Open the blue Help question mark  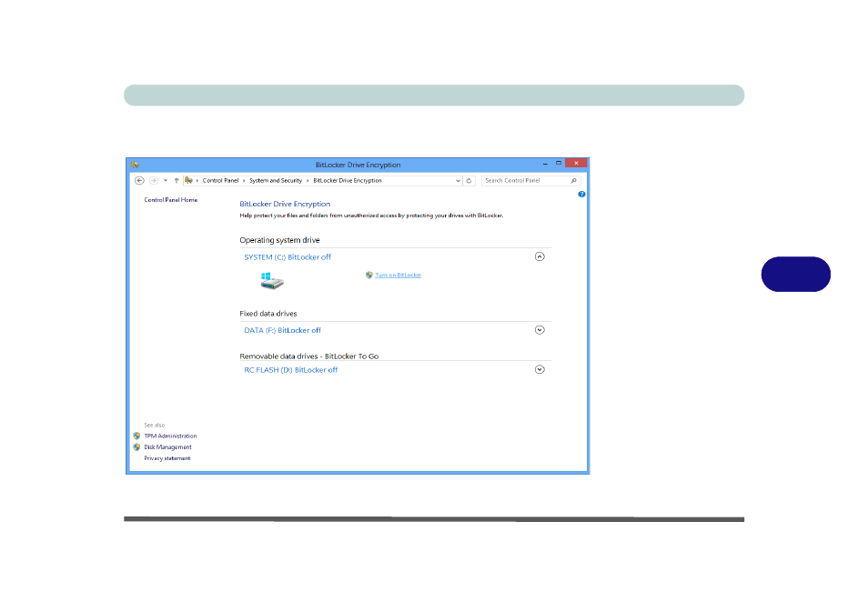pyautogui.click(x=581, y=195)
